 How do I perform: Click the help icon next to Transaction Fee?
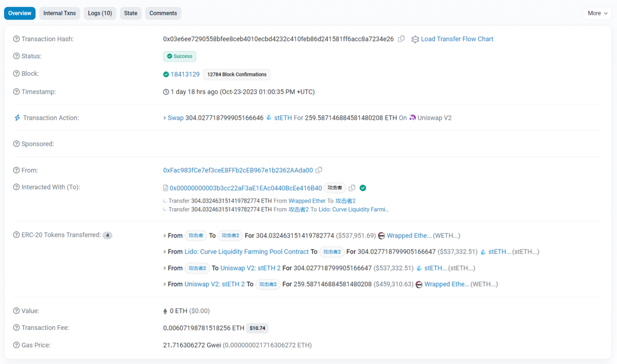16,328
